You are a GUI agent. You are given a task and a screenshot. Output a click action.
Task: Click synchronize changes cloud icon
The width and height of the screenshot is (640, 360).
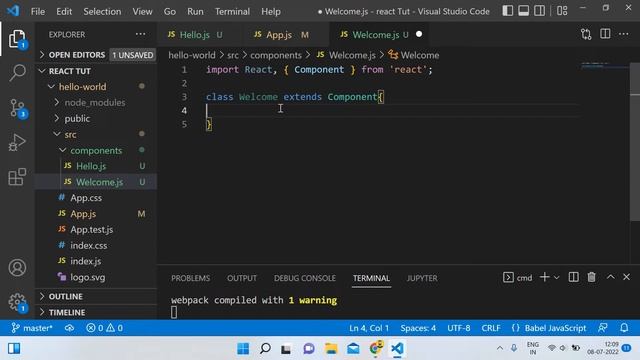click(69, 328)
